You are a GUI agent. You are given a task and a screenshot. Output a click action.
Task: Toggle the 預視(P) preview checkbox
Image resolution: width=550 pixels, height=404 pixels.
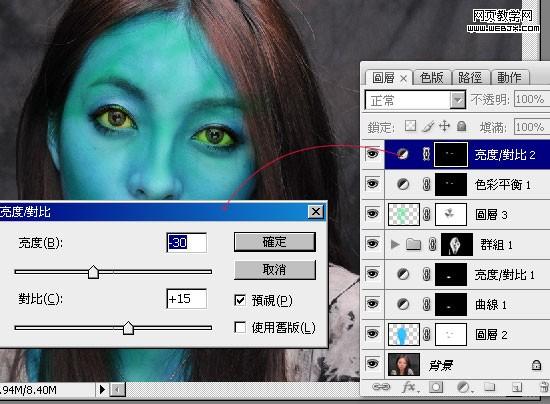[x=240, y=300]
